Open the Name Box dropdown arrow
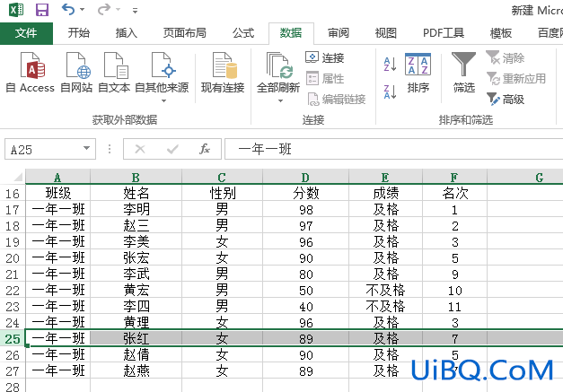The image size is (563, 392). 86,149
